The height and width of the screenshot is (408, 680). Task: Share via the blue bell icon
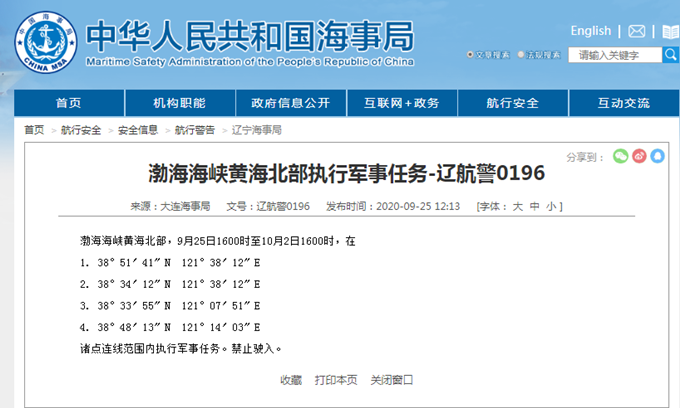click(x=657, y=156)
